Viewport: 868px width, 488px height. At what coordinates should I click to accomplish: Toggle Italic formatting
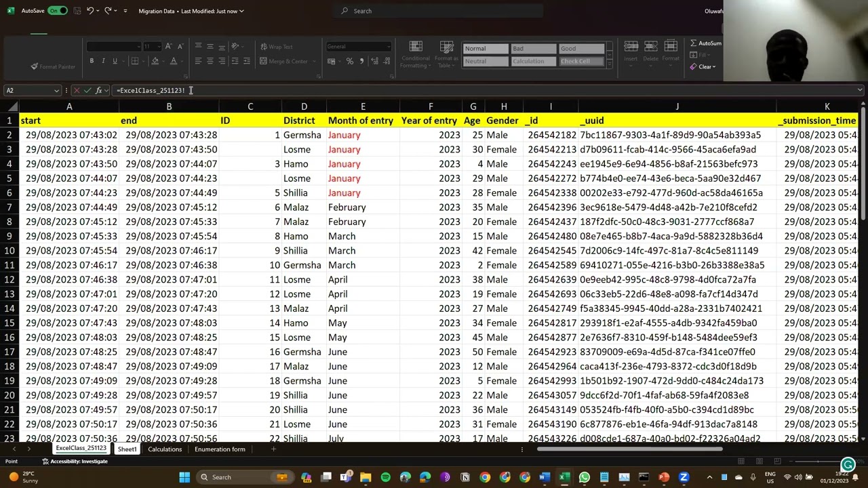tap(103, 61)
